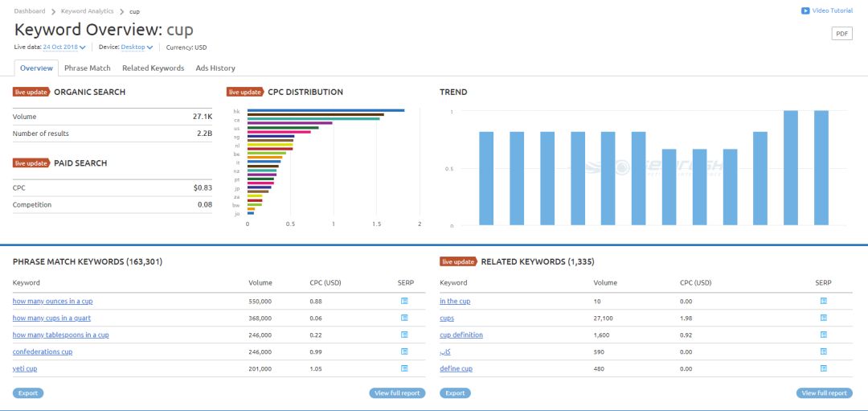Export report as PDF
The image size is (868, 411).
tap(841, 34)
